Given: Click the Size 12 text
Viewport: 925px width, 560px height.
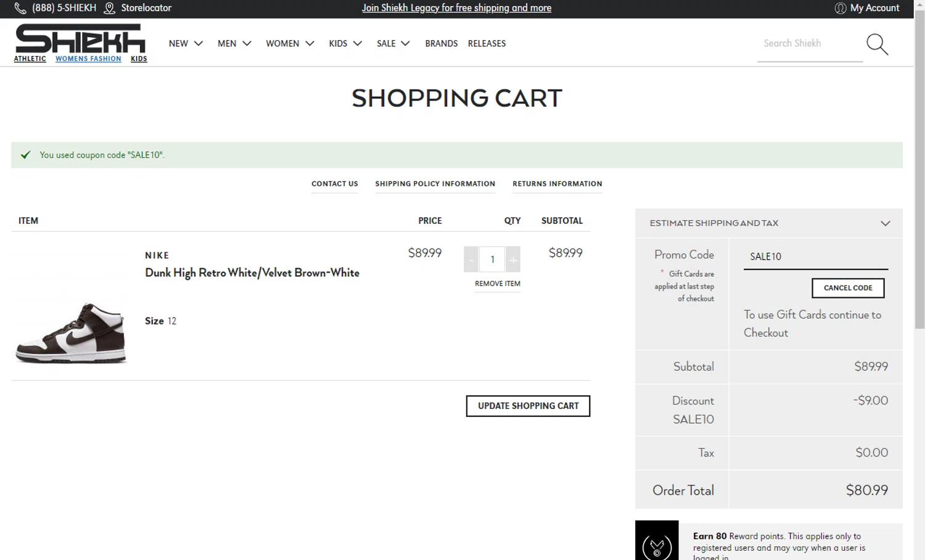Looking at the screenshot, I should click(160, 321).
